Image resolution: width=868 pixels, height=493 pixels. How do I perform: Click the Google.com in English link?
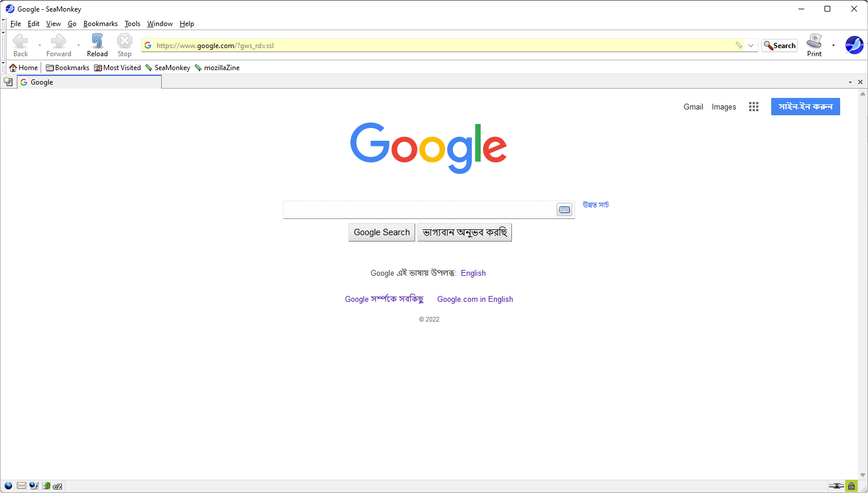(475, 299)
